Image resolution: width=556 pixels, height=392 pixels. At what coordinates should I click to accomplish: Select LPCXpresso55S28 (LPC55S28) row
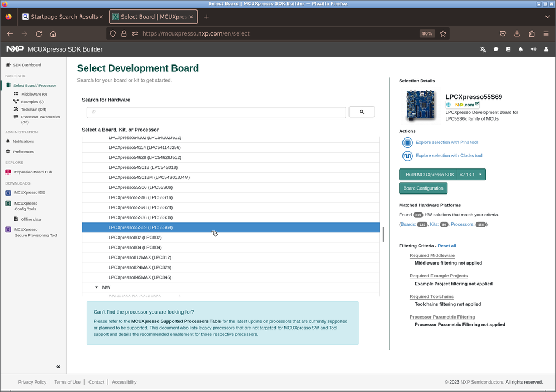click(230, 207)
